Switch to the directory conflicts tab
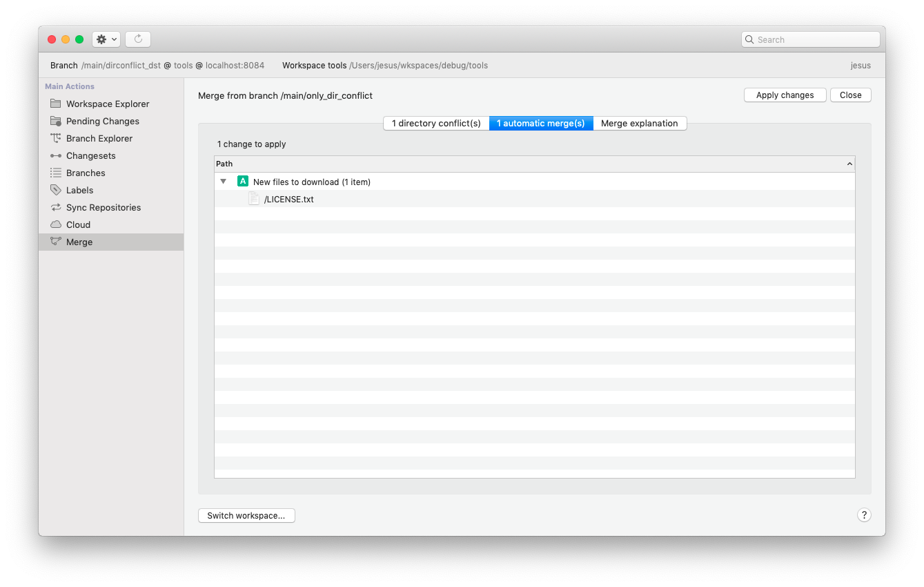The height and width of the screenshot is (587, 924). click(x=436, y=123)
